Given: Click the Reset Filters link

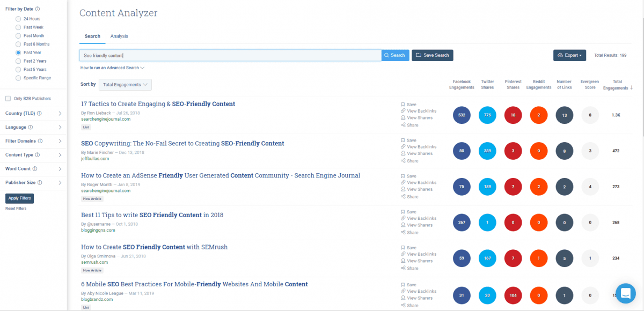Looking at the screenshot, I should 16,208.
